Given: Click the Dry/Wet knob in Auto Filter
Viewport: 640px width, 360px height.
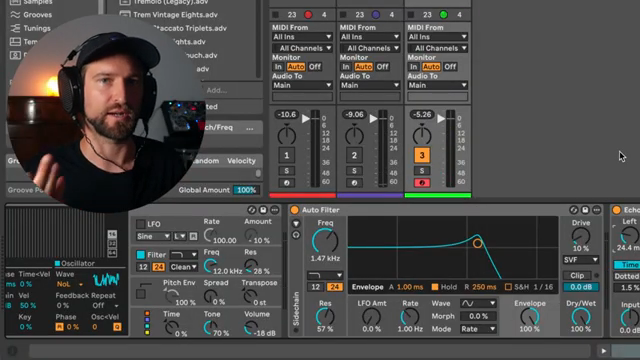Looking at the screenshot, I should (x=580, y=317).
